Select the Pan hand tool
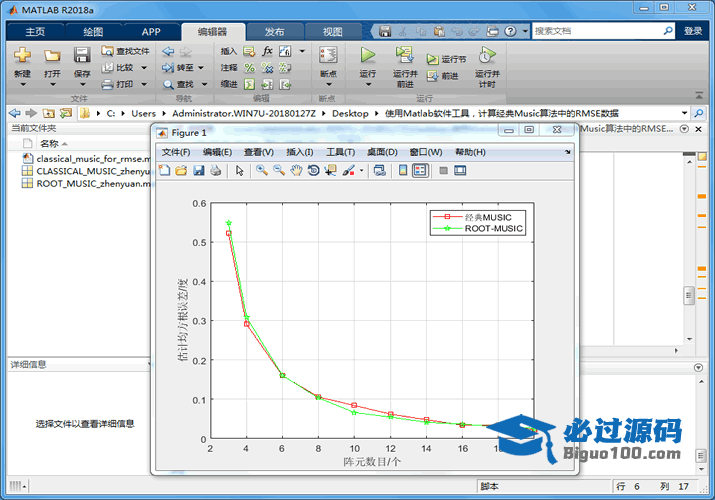The image size is (715, 500). coord(296,171)
